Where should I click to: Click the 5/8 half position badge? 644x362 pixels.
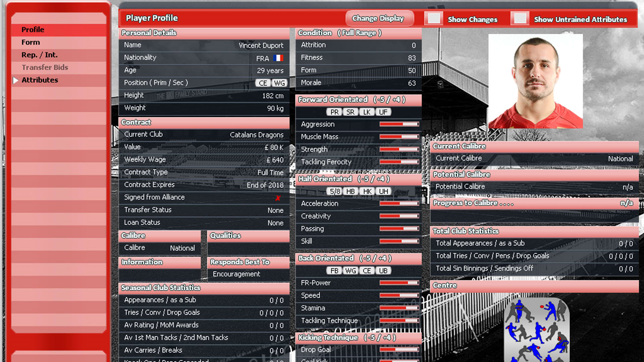click(x=334, y=191)
